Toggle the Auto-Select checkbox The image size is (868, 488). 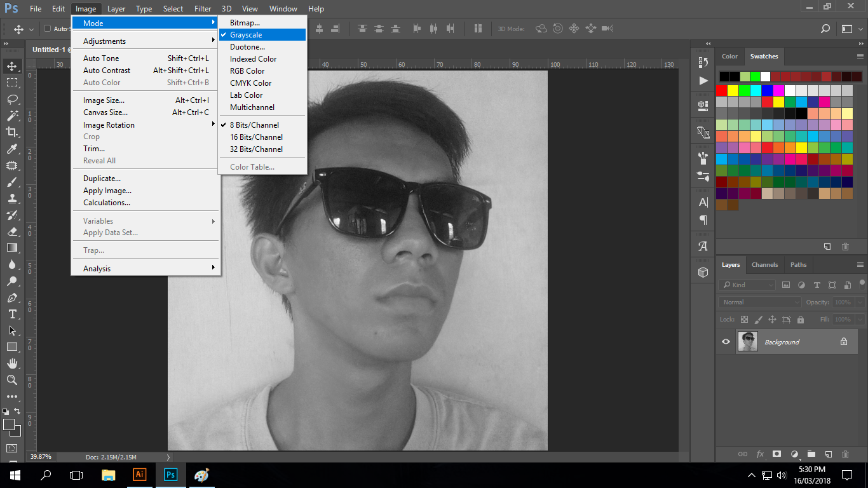pos(47,29)
